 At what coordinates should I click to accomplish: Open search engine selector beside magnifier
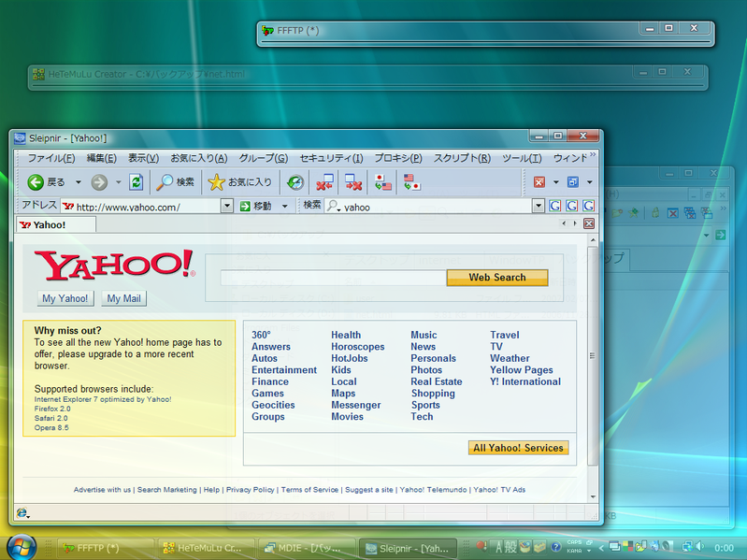click(x=333, y=207)
